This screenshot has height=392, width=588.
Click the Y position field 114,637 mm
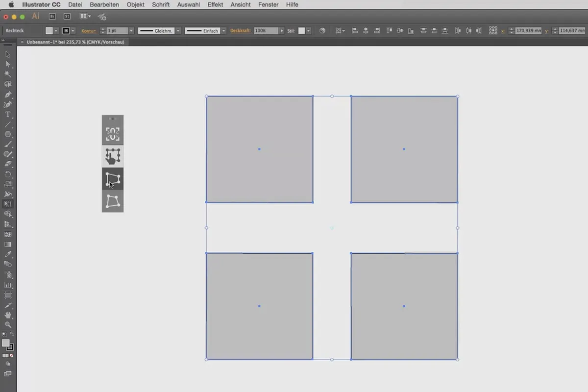(x=573, y=30)
